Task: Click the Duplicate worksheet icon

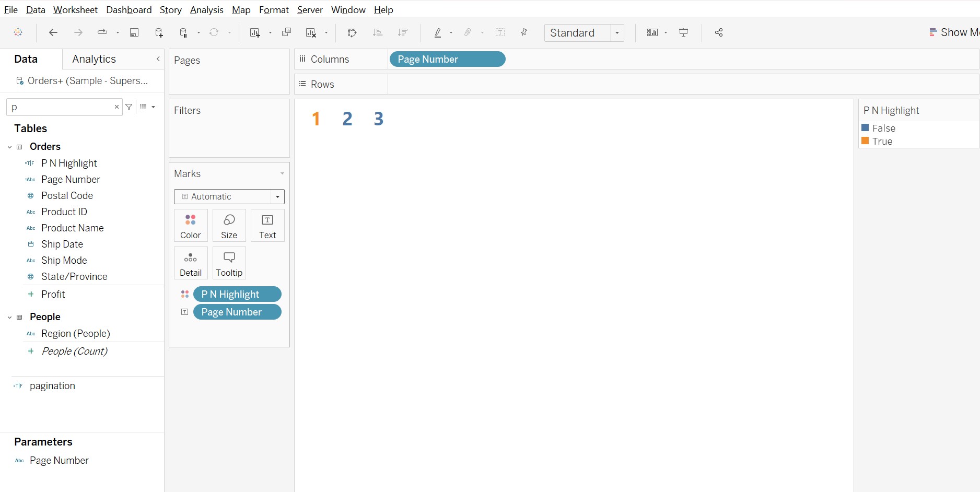Action: [286, 32]
